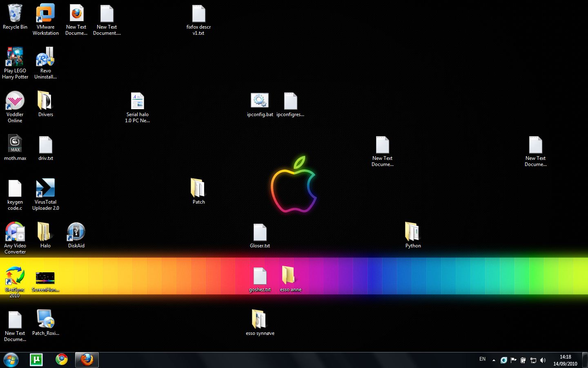Select the ipconfig.bat batch file

[x=260, y=104]
